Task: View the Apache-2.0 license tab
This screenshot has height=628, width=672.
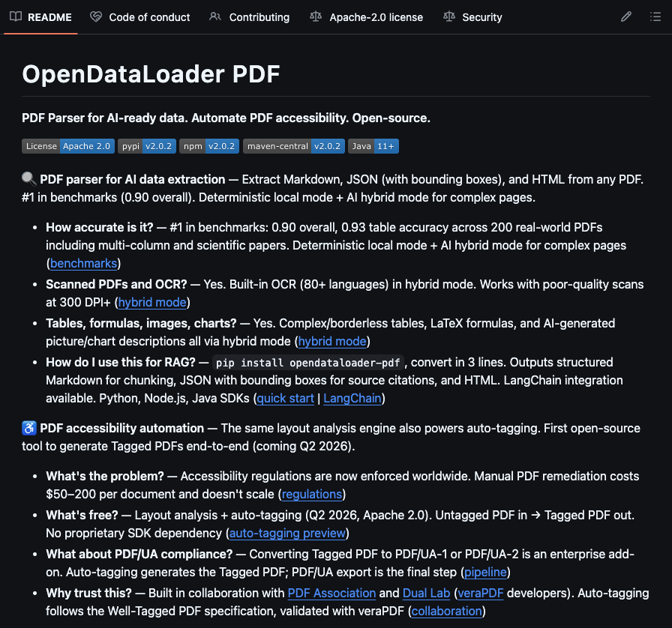Action: coord(367,17)
